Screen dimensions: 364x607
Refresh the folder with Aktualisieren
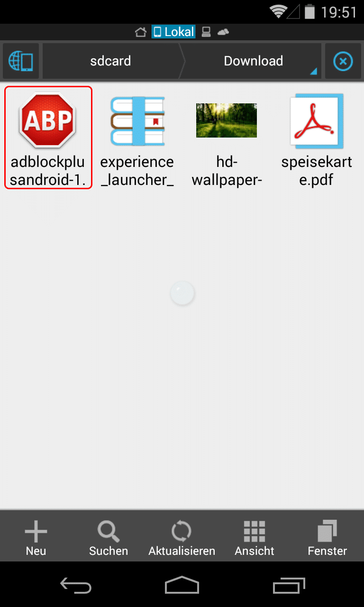[x=182, y=538]
